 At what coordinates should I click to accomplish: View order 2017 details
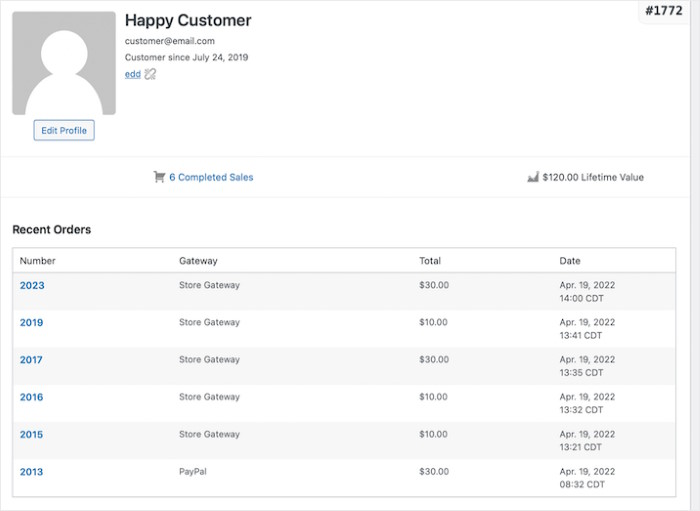pyautogui.click(x=32, y=360)
